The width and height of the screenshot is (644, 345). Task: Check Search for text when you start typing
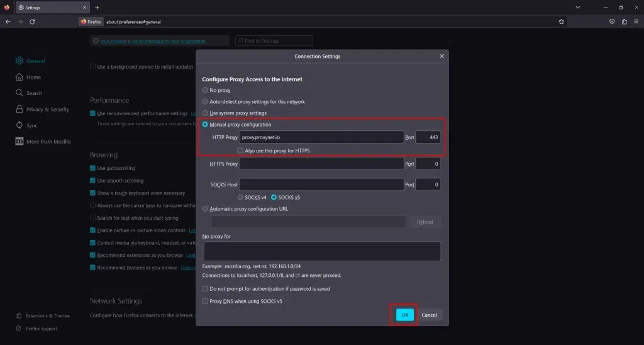click(x=93, y=218)
